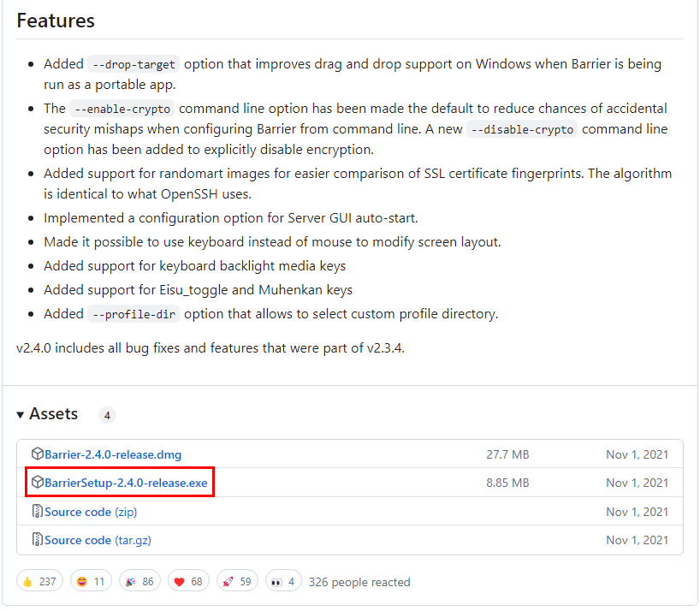Screen dimensions: 700x611
Task: Toggle the eyes reaction with 4
Action: point(283,582)
